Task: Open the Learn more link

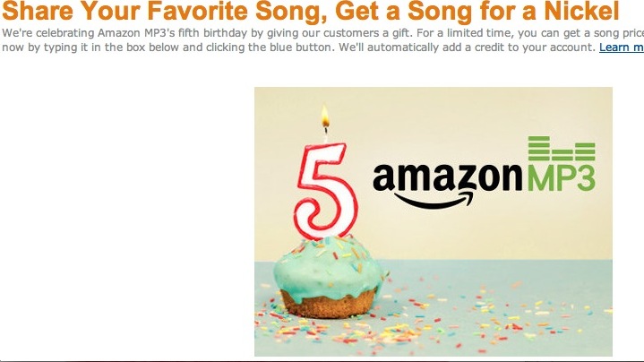Action: pos(622,47)
